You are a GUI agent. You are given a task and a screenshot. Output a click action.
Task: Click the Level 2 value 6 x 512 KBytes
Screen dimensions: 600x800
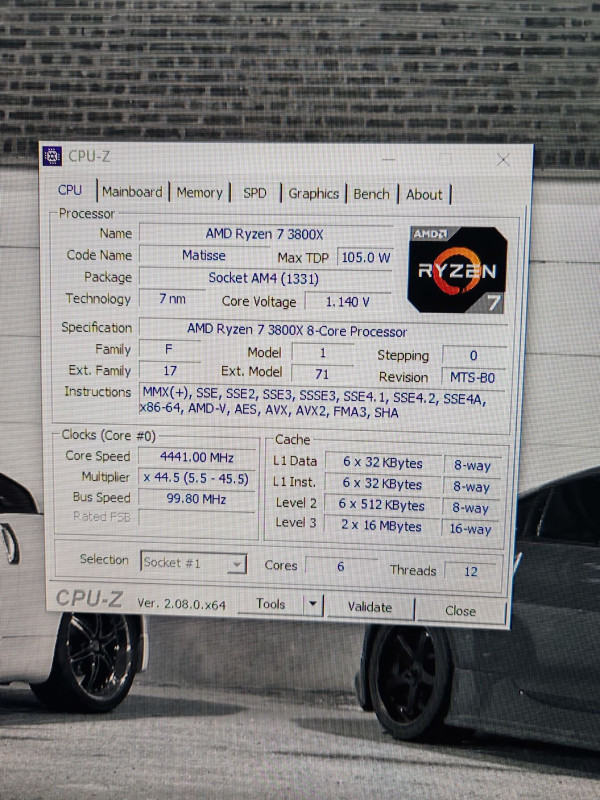coord(382,505)
